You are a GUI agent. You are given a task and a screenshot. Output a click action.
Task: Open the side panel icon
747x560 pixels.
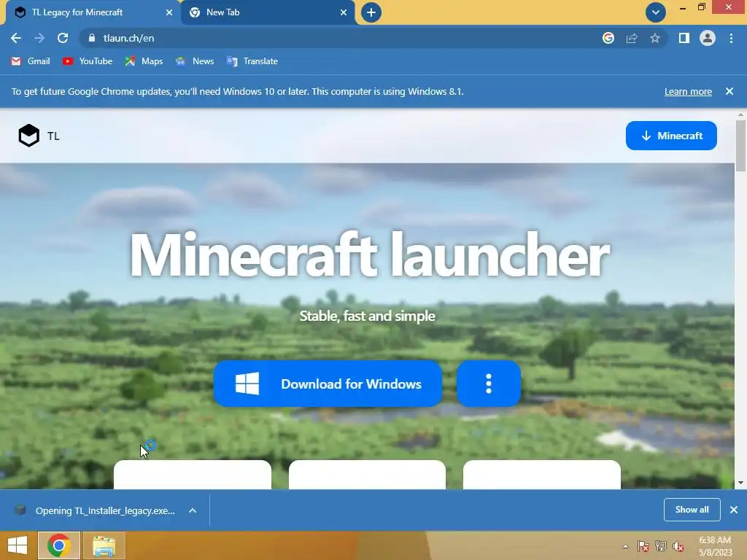(x=684, y=38)
